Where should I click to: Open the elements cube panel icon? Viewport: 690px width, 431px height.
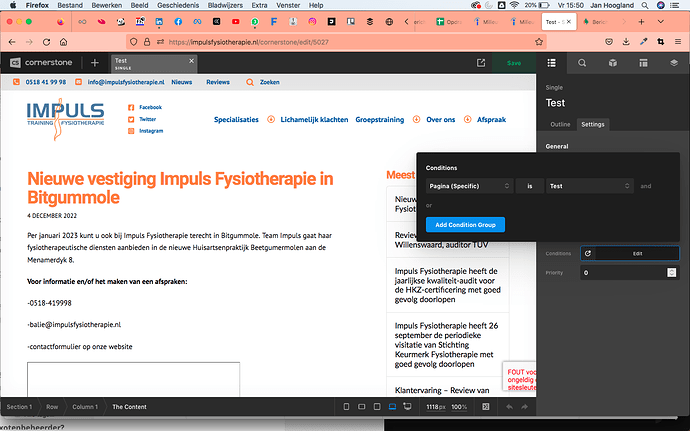613,62
